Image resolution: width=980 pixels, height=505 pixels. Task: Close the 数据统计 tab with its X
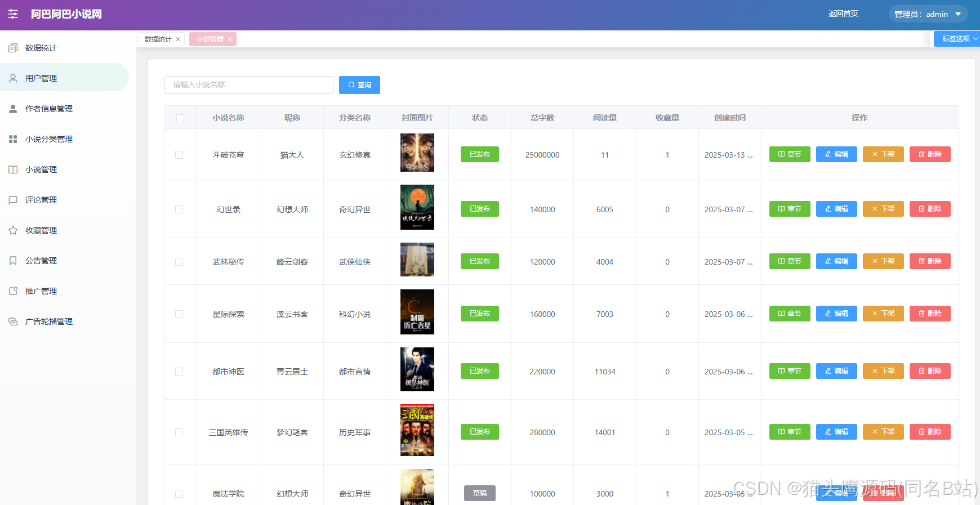pyautogui.click(x=178, y=39)
